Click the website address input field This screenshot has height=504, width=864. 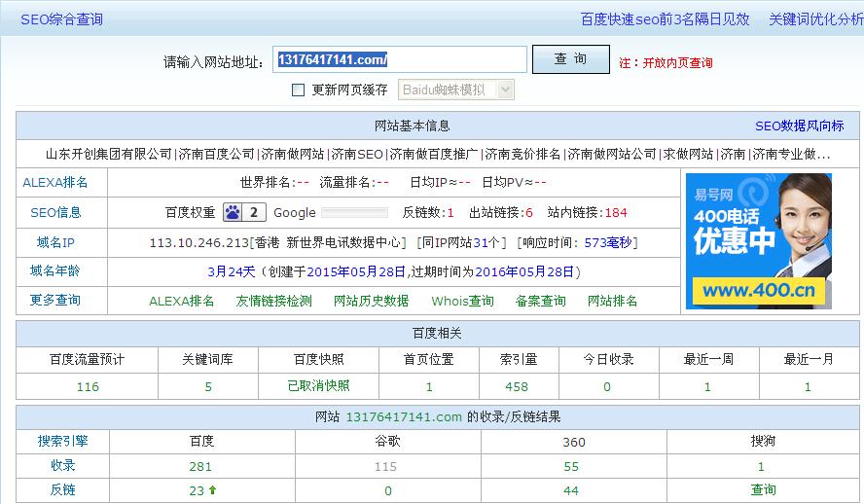[399, 59]
